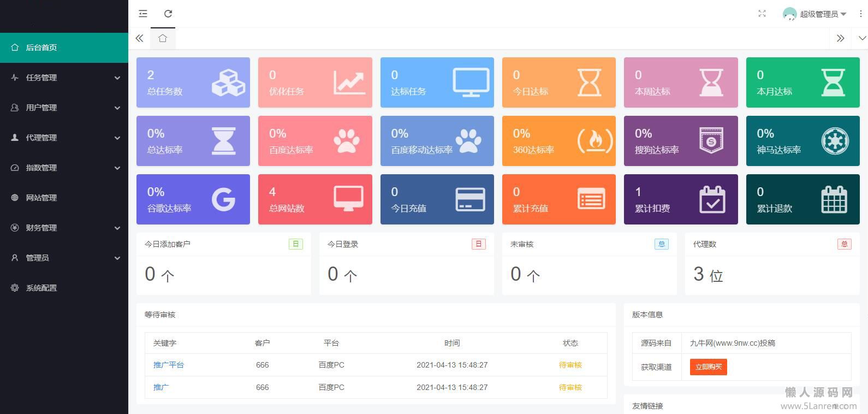The height and width of the screenshot is (414, 868).
Task: Open 网站管理 in the sidebar
Action: pyautogui.click(x=41, y=198)
